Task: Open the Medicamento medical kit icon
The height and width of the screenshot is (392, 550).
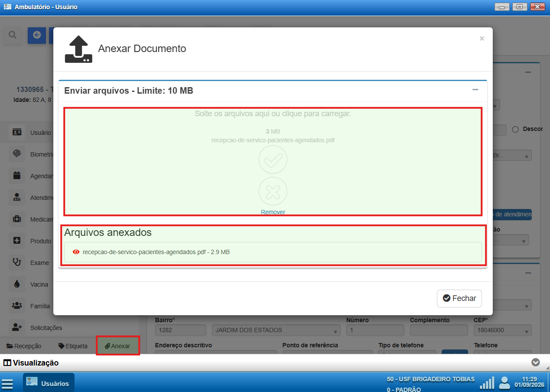Action: (17, 219)
